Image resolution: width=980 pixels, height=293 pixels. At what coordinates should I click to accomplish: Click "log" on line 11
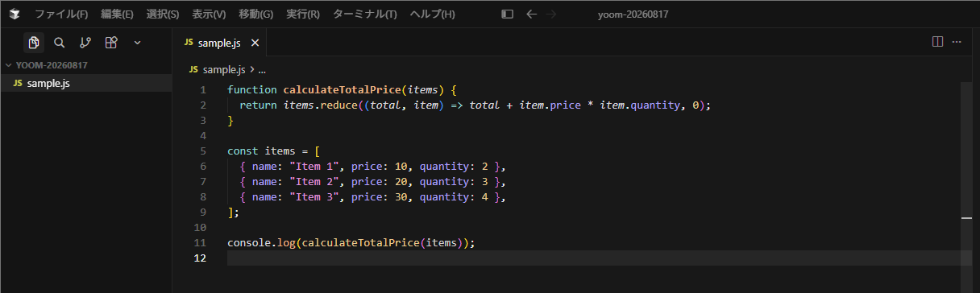pos(286,243)
